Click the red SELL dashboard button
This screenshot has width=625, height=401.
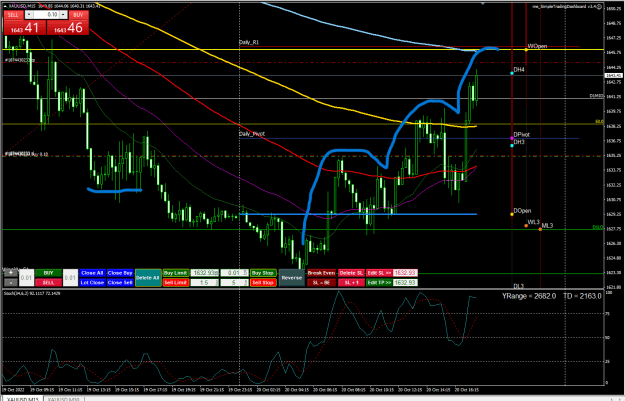click(48, 282)
